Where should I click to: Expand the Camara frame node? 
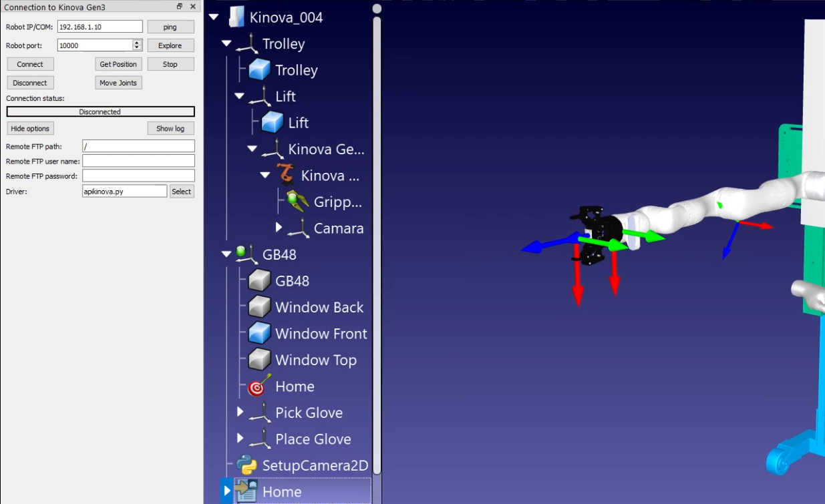[x=279, y=228]
